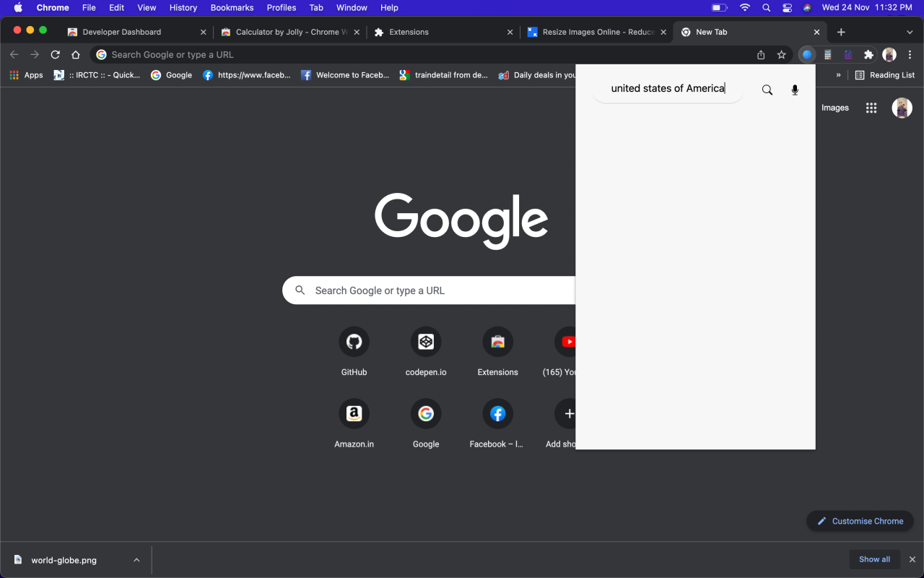Viewport: 924px width, 578px height.
Task: Expand the hidden bookmarks chevron
Action: (838, 75)
